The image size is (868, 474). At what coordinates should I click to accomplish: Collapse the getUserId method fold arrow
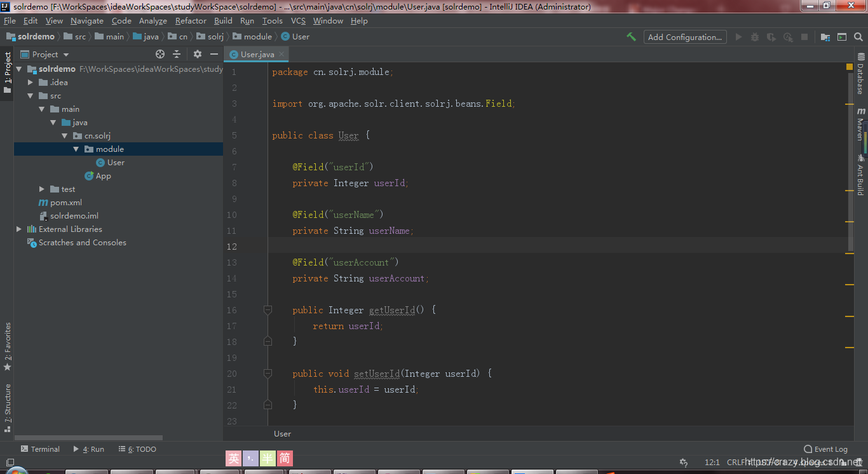click(268, 310)
